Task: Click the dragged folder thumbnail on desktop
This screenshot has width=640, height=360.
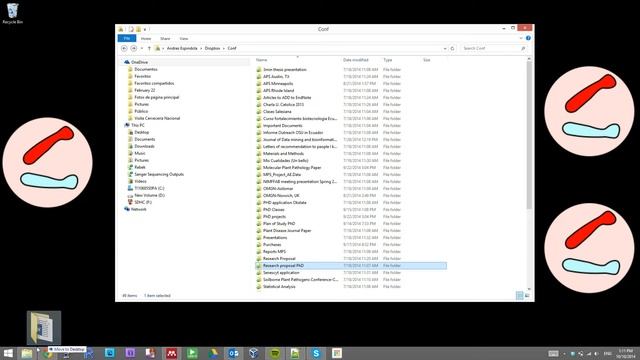Action: [44, 328]
